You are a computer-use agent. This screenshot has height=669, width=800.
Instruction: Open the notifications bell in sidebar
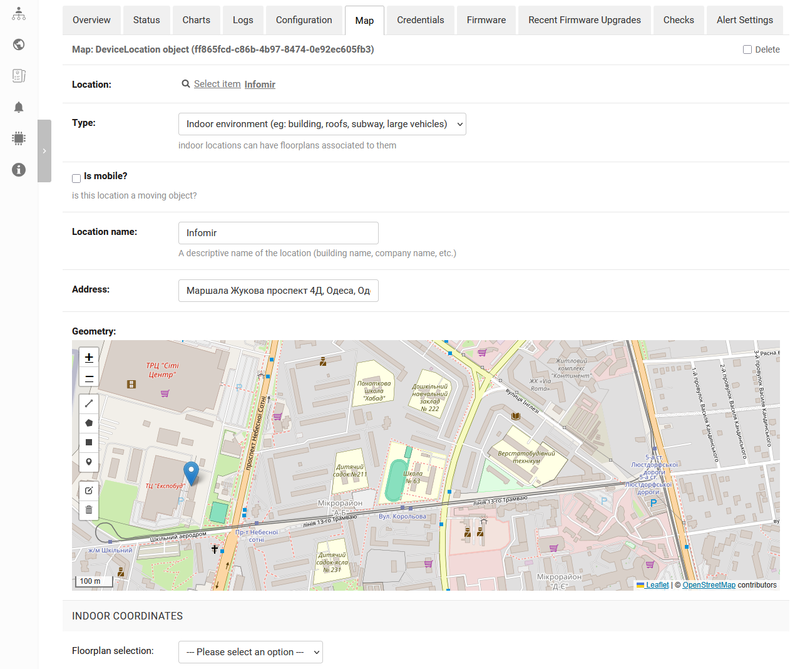tap(18, 107)
